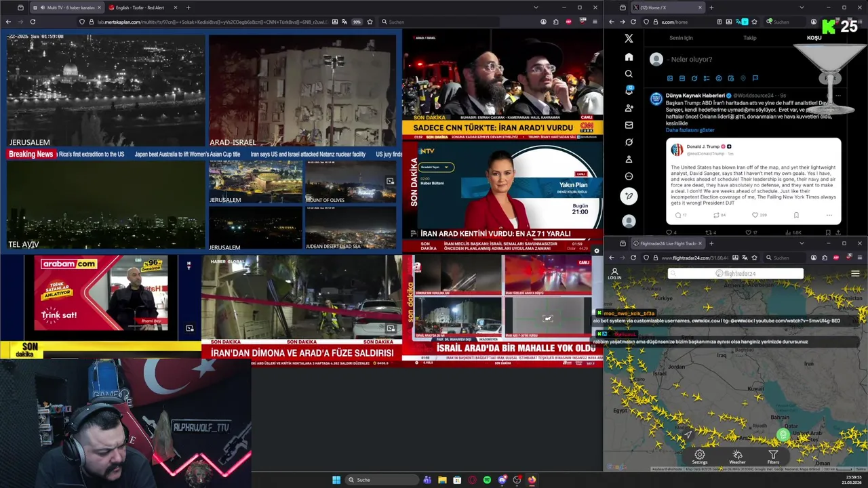Click Neler oluyor? compose field

pos(689,60)
